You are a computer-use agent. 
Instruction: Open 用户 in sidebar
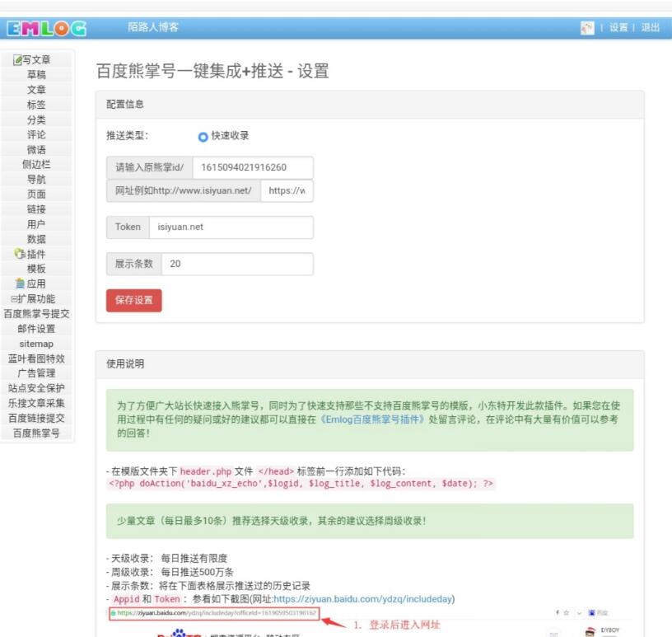(36, 224)
